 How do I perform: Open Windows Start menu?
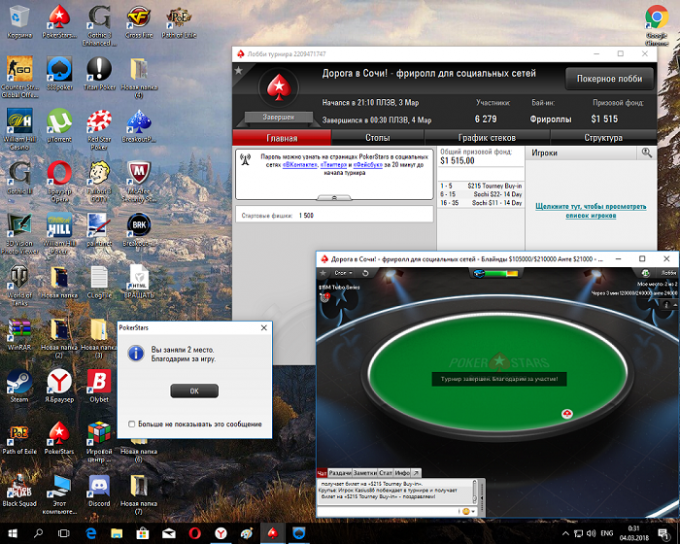tap(12, 533)
